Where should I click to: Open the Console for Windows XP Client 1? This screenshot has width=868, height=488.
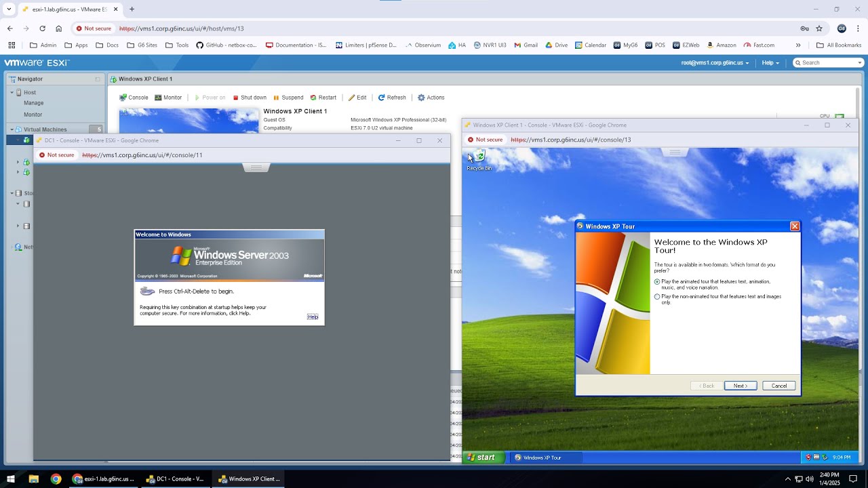click(134, 98)
